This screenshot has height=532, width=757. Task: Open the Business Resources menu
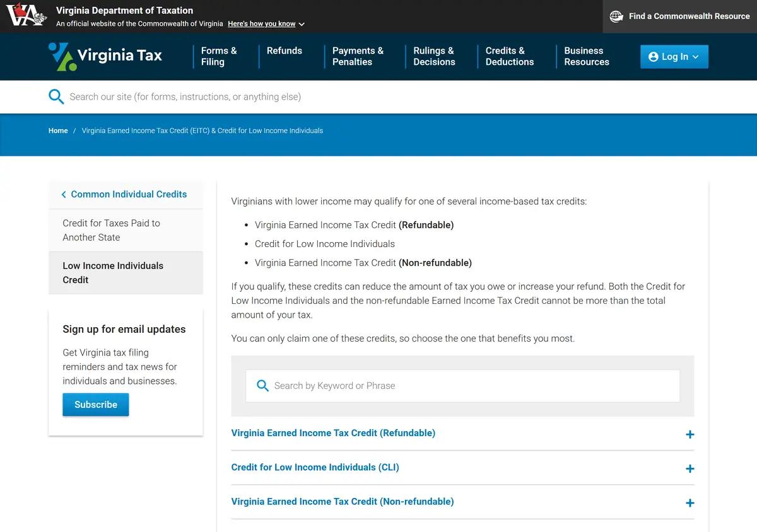coord(587,56)
